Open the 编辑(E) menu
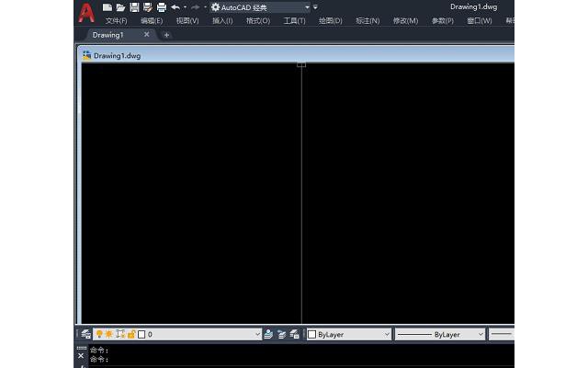 152,20
